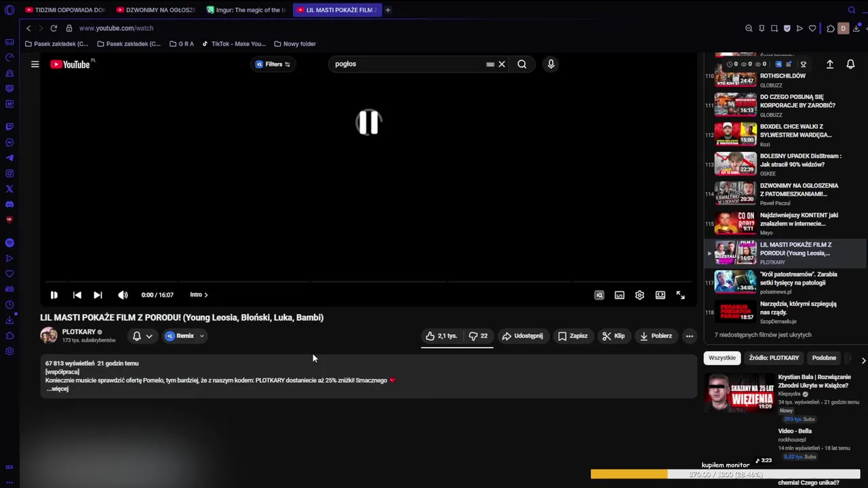The width and height of the screenshot is (868, 488).
Task: Click the search magnifier button in YouTube
Action: click(521, 64)
